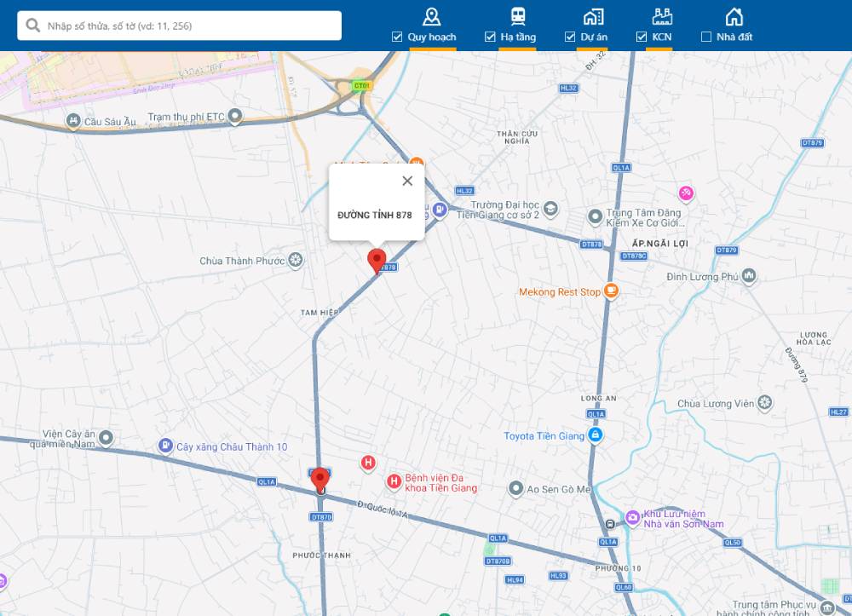852x616 pixels.
Task: Click the red pin below the popup
Action: 376,260
